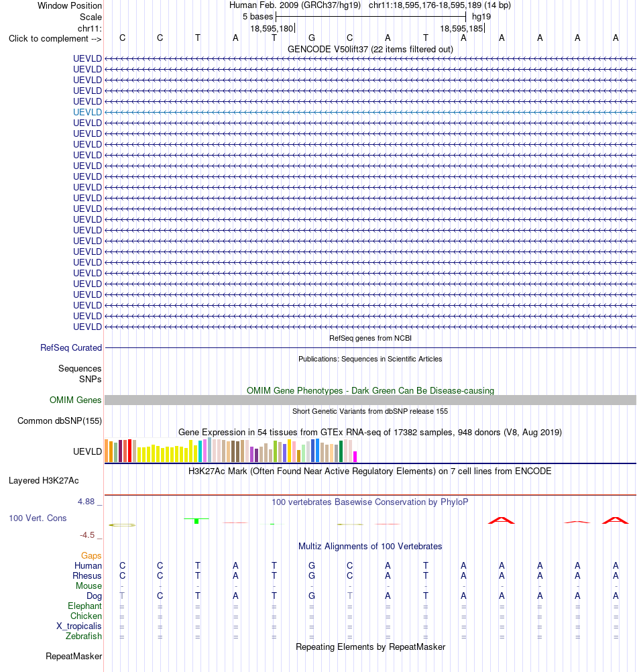Viewport: 637px width, 672px height.
Task: Click the 'Rhesus' alignment row label
Action: point(87,576)
